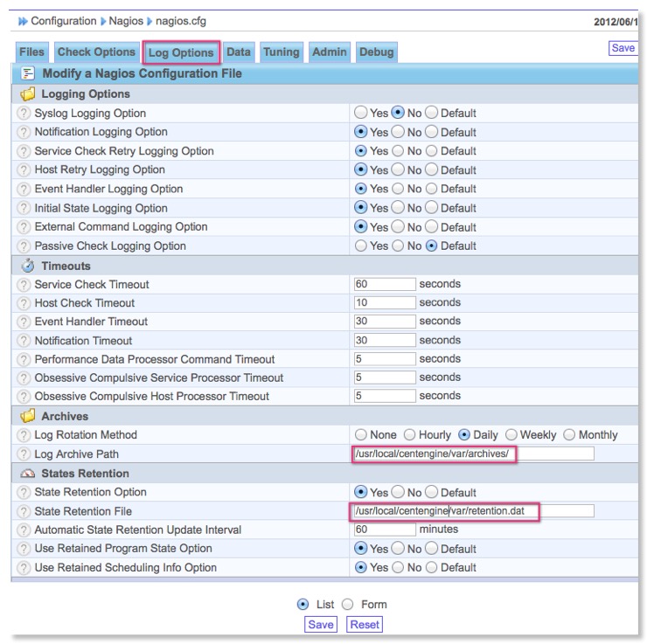Click help icon beside Syslog Logging Option
This screenshot has width=647, height=644.
pos(24,114)
